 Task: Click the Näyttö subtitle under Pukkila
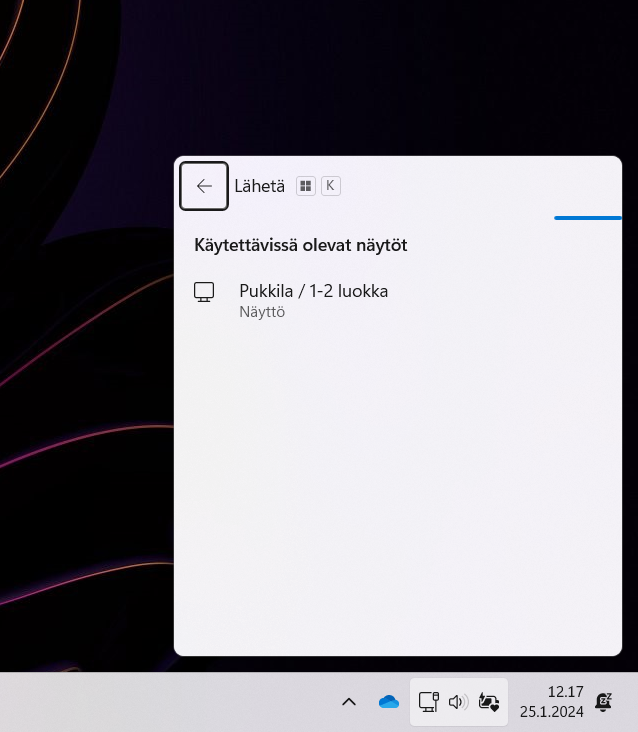[262, 312]
